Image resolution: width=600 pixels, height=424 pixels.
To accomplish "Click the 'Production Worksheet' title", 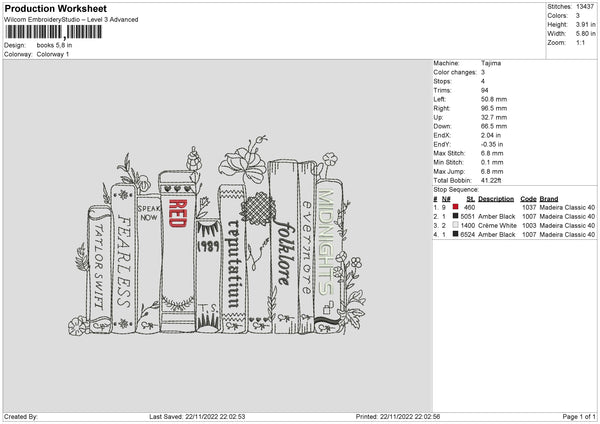I will [55, 8].
